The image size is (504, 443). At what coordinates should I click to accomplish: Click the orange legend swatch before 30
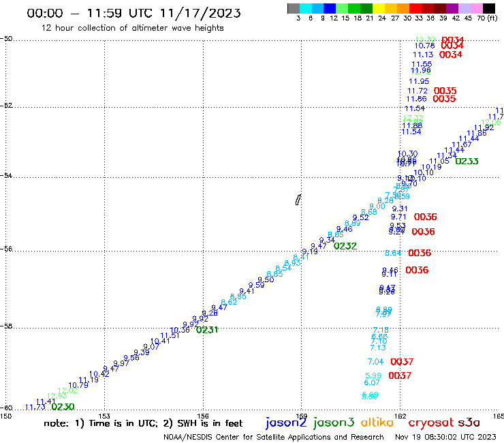(403, 9)
